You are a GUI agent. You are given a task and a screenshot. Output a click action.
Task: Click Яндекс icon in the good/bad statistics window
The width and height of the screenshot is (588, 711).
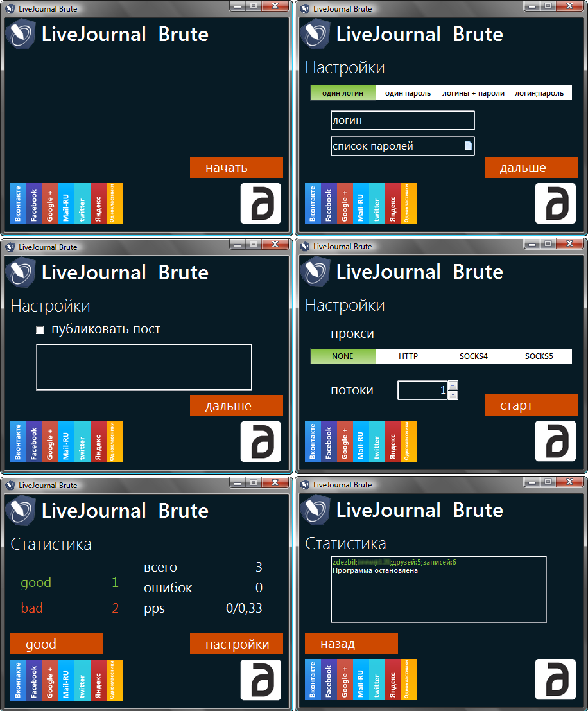click(x=98, y=680)
